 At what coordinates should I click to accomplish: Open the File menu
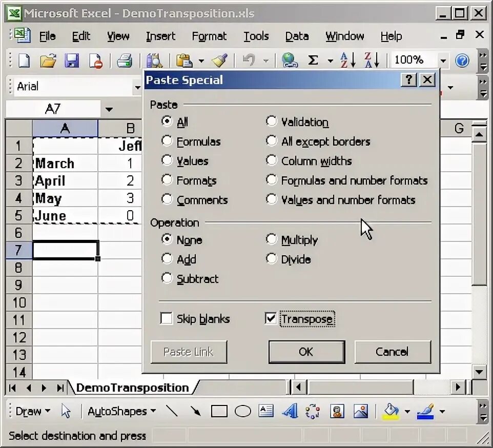[x=47, y=36]
